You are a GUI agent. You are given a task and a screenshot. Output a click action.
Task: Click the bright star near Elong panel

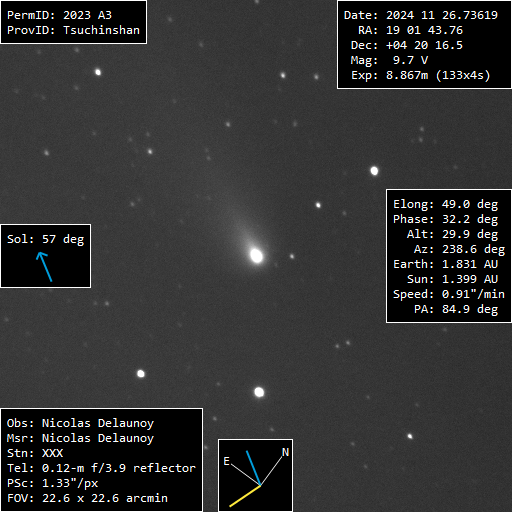[374, 171]
